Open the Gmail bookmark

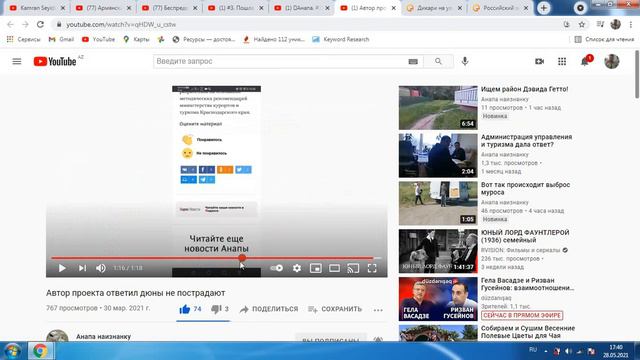(61, 39)
